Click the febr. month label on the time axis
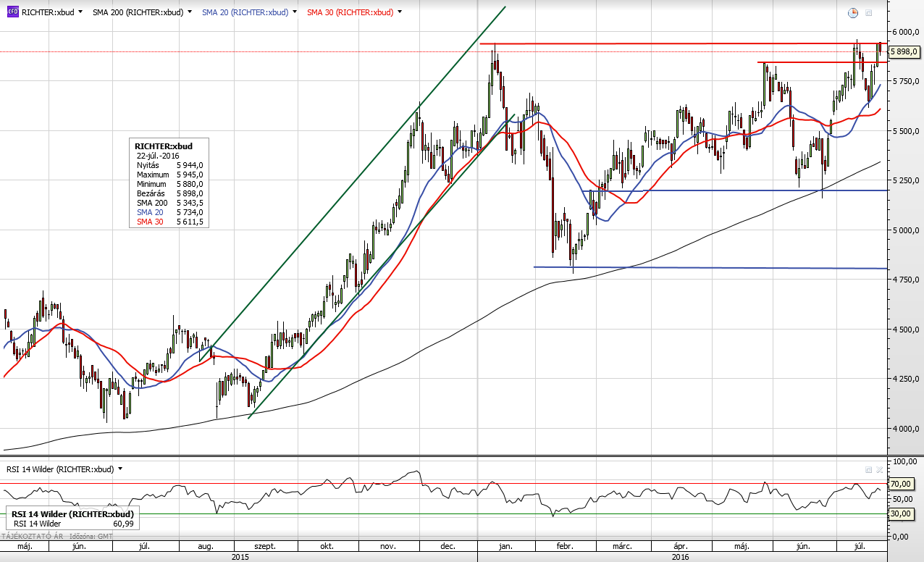 point(563,548)
